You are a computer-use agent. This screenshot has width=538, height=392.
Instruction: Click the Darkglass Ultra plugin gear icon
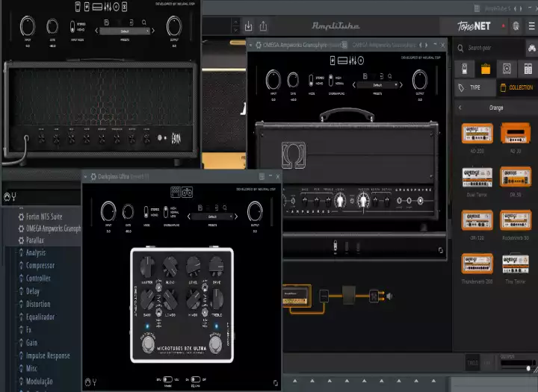point(93,177)
